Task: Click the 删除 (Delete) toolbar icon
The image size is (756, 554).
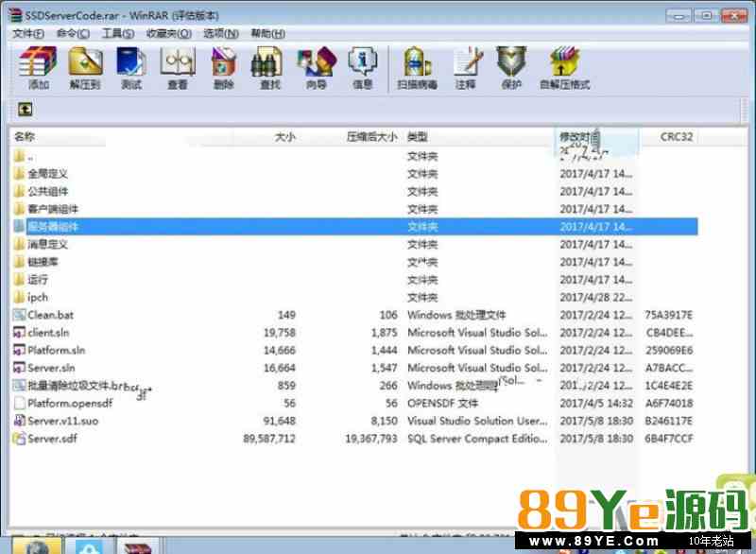Action: tap(223, 68)
